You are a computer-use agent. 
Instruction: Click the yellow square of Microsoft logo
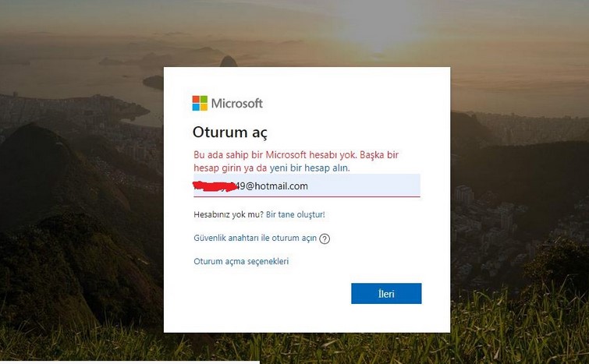204,108
